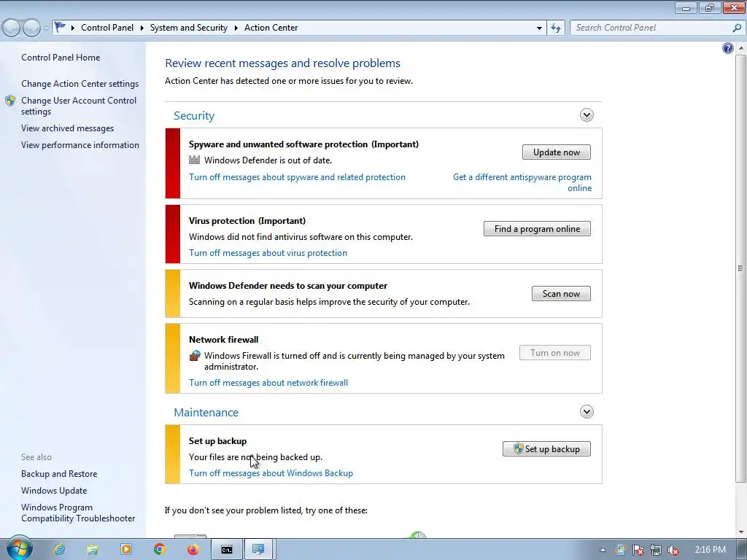This screenshot has height=560, width=747.
Task: Click the network status tray icon
Action: coord(656,550)
